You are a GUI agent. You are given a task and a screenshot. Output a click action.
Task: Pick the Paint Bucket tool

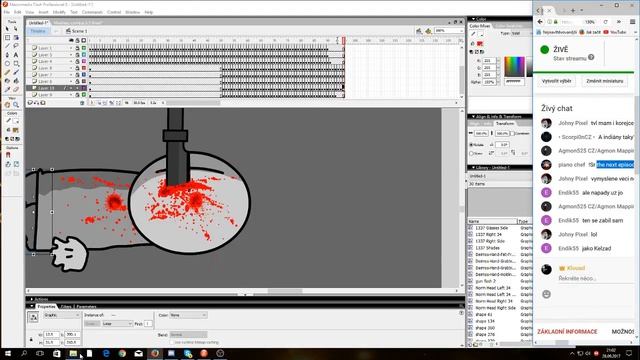point(16,81)
